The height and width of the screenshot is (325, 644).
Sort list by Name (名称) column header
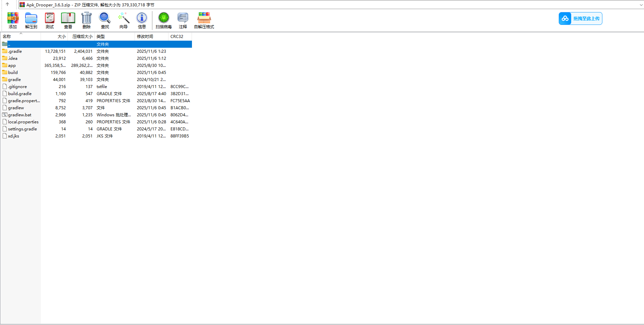pos(7,37)
